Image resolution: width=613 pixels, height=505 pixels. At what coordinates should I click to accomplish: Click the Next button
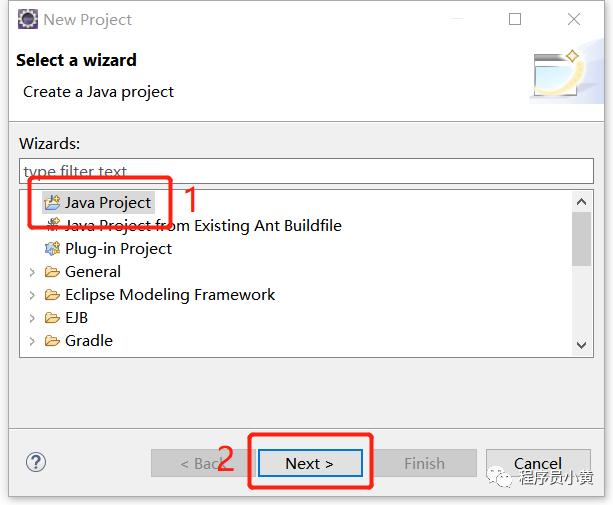coord(310,463)
